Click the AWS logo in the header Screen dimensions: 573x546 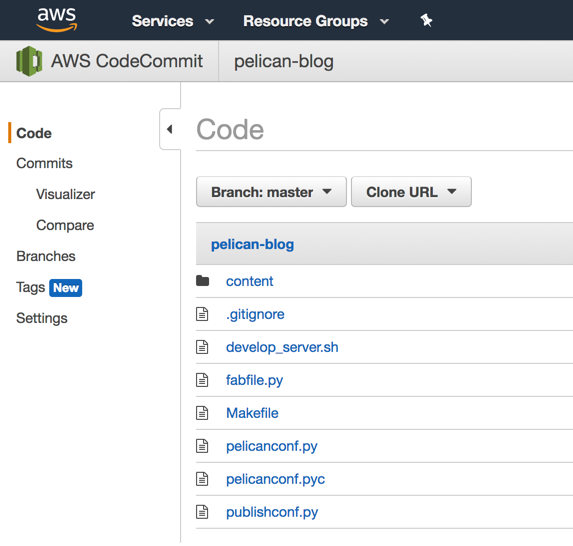pyautogui.click(x=57, y=20)
